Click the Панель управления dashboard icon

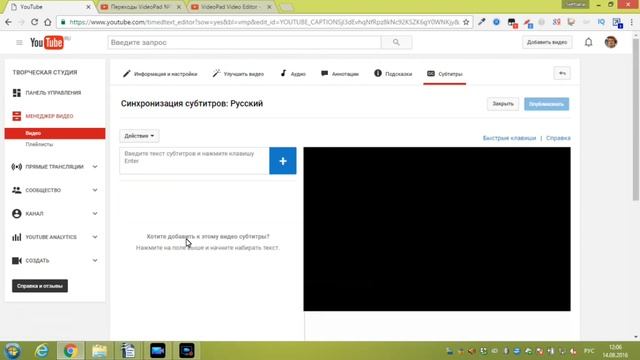coord(17,93)
